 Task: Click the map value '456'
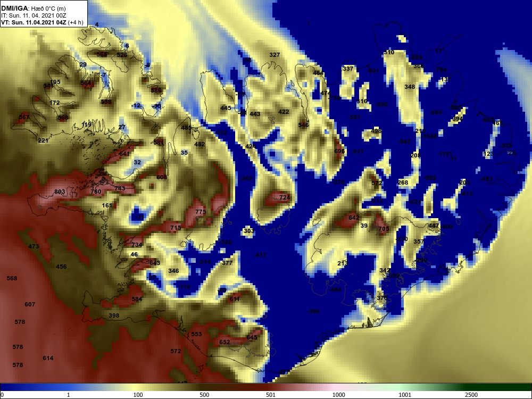[61, 267]
